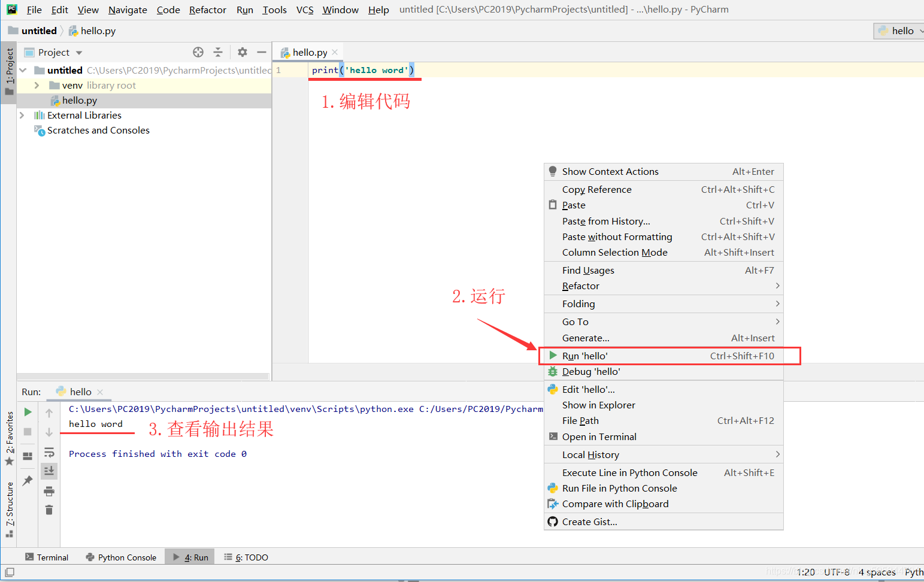Select Debug 'hello' in context menu
924x582 pixels.
coord(664,371)
